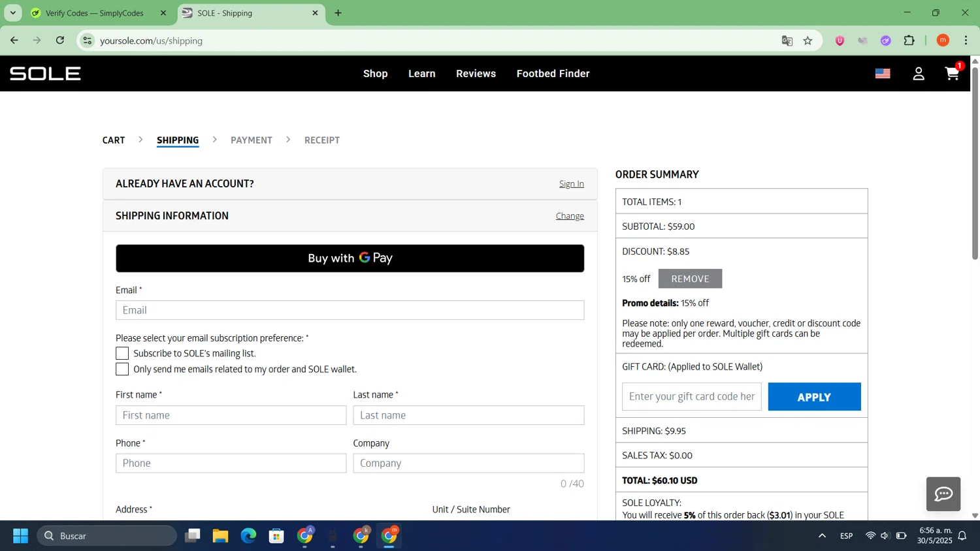Viewport: 980px width, 551px height.
Task: Open Microsoft Store from the taskbar
Action: click(276, 536)
